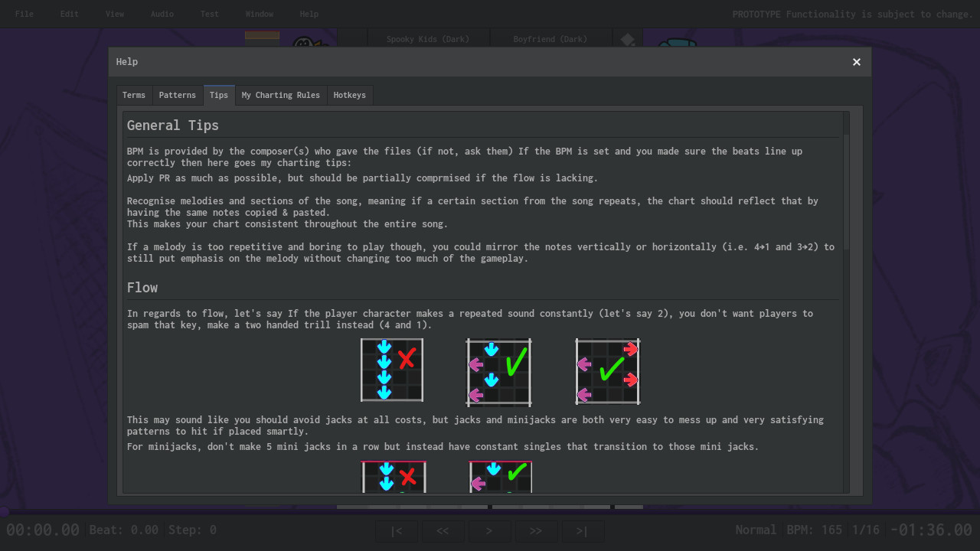Open the File menu
The image size is (980, 551).
click(24, 14)
